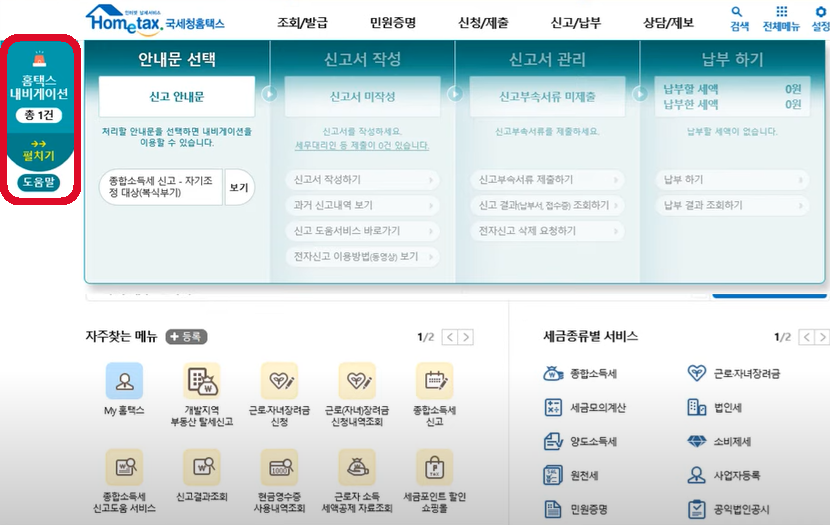Expand navigation with 펼치기
The height and width of the screenshot is (525, 830).
point(39,150)
